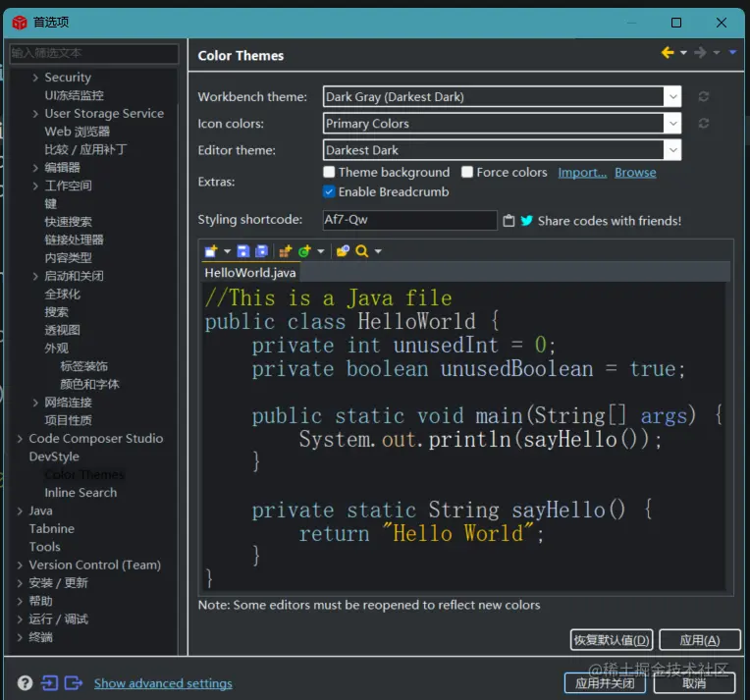750x700 pixels.
Task: Open the Workbench theme dropdown
Action: pos(671,97)
